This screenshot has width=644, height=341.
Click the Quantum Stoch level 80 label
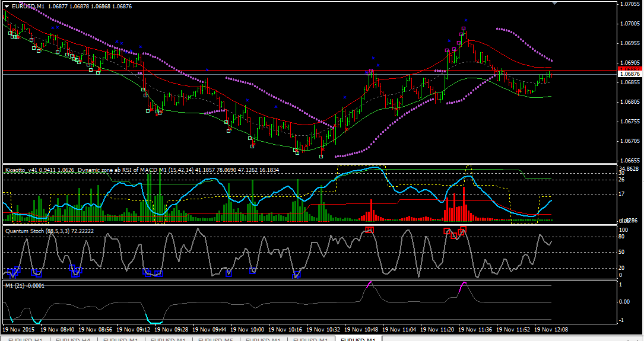[x=622, y=237]
